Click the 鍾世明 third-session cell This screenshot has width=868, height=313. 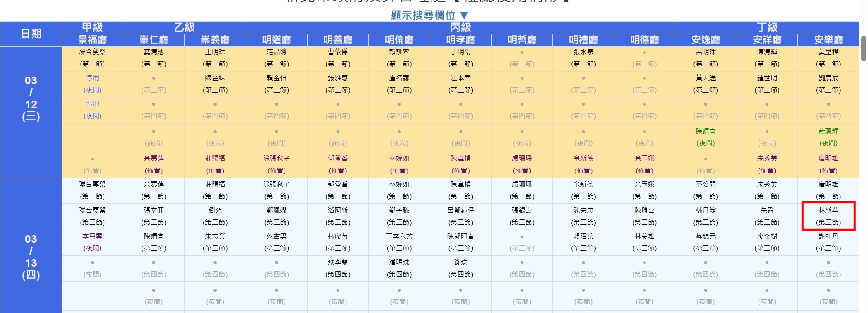767,84
